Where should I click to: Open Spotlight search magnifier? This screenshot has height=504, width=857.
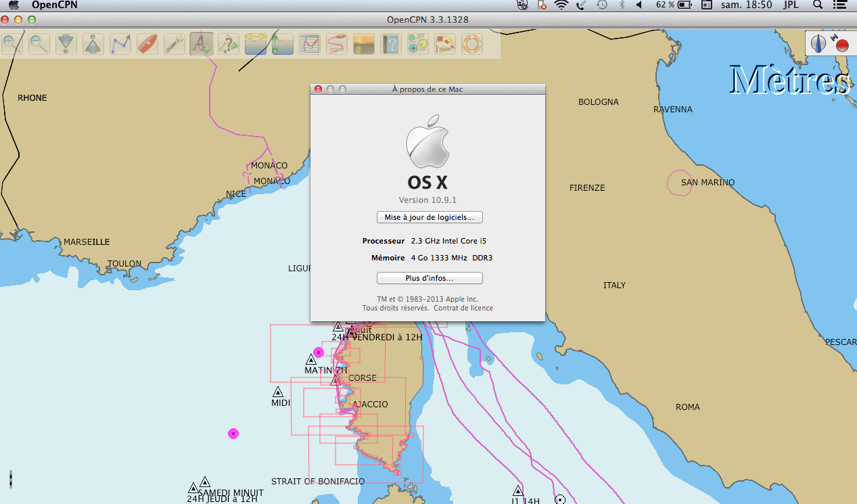pyautogui.click(x=818, y=5)
